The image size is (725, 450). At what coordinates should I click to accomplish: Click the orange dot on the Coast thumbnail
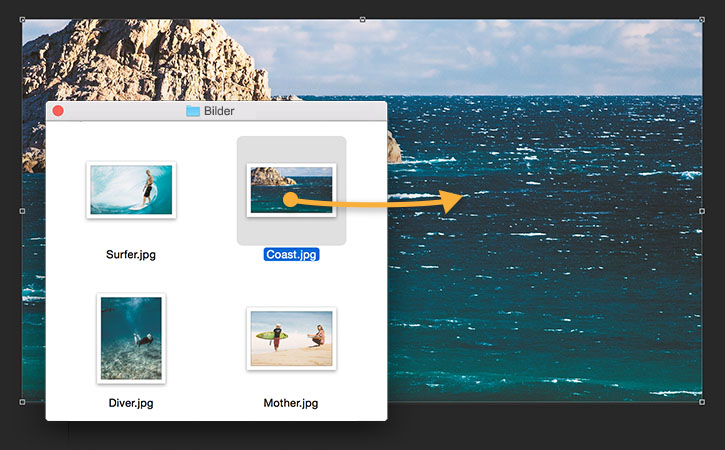290,200
